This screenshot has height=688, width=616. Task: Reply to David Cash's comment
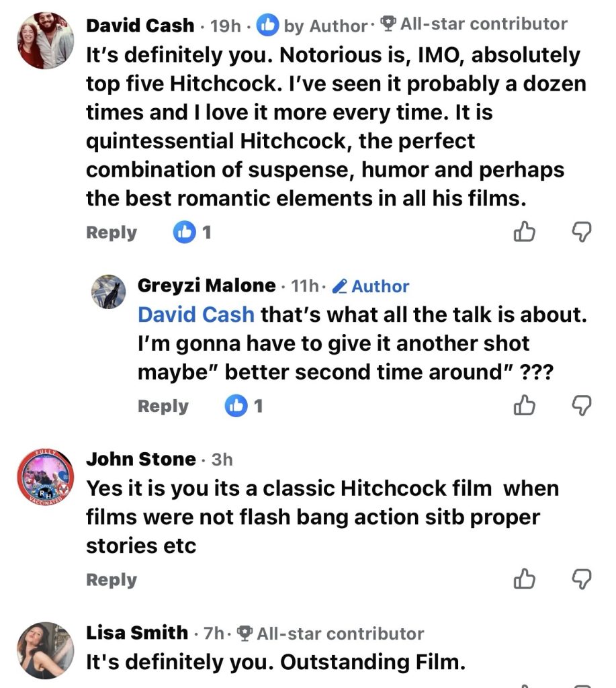pos(112,233)
